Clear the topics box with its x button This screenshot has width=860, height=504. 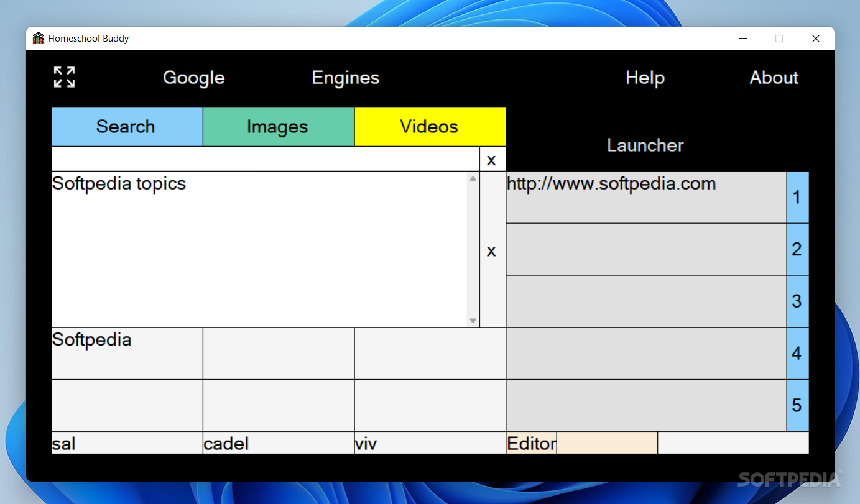click(492, 250)
